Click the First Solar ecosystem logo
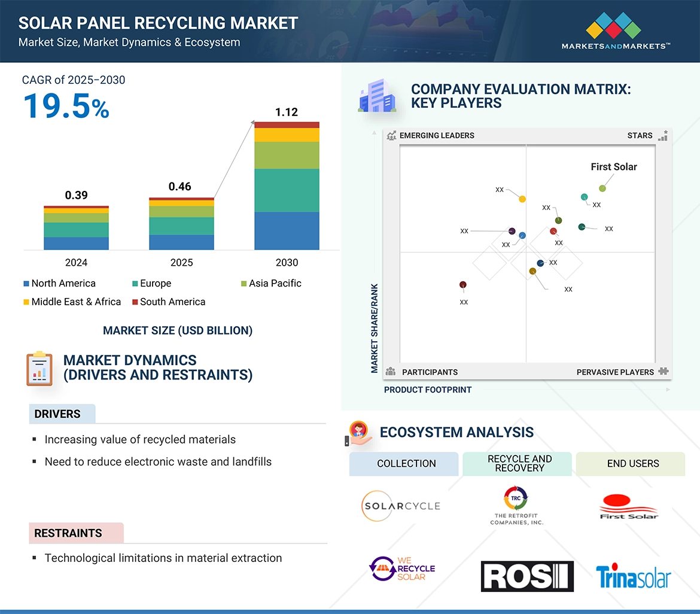Image resolution: width=700 pixels, height=614 pixels. [x=628, y=507]
